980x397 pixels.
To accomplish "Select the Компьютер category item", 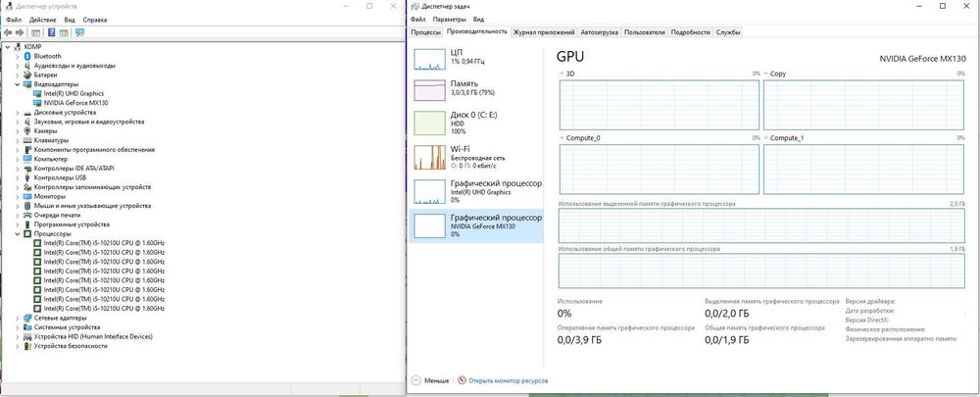I will (51, 159).
